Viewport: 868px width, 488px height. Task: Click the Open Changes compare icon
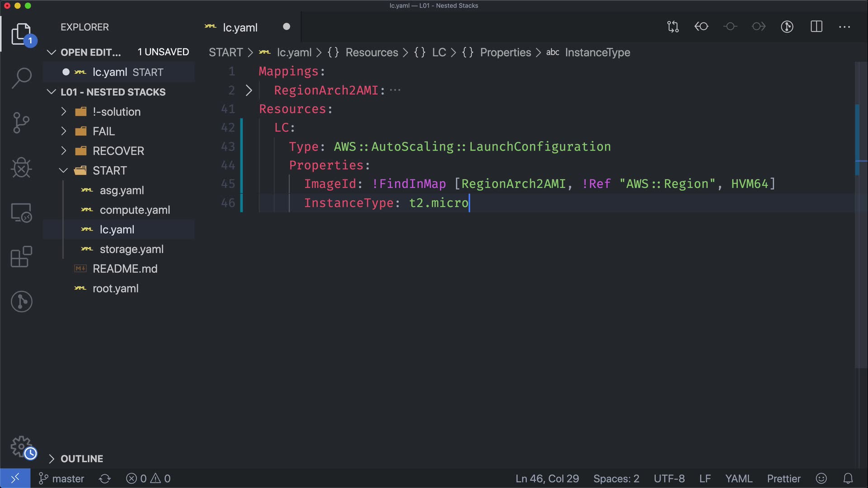(x=673, y=27)
